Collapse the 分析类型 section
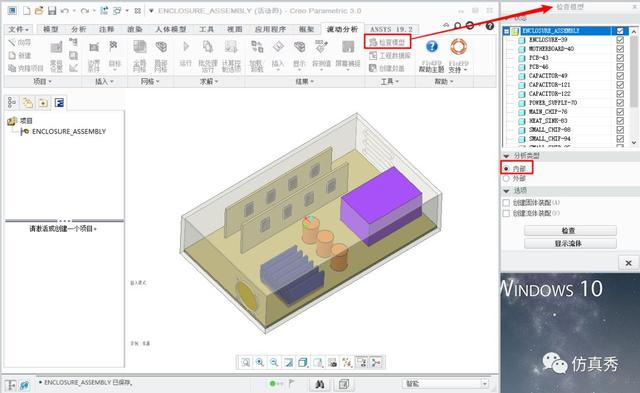The image size is (640, 393). (507, 156)
